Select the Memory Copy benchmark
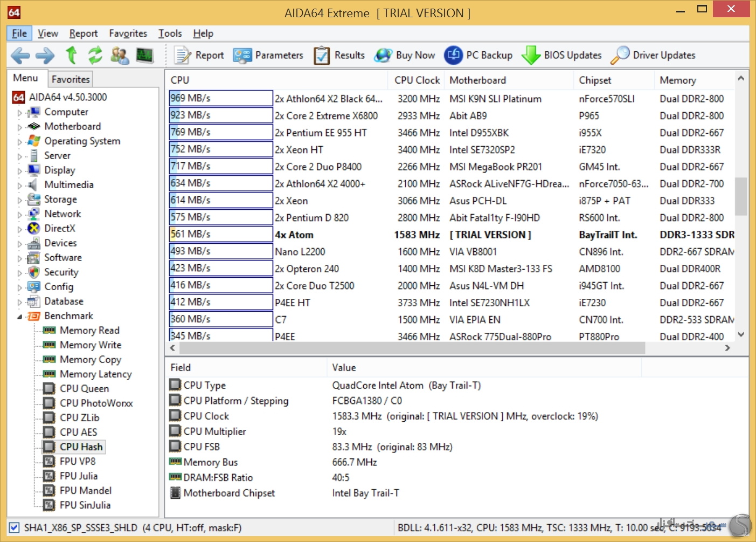 pos(91,359)
